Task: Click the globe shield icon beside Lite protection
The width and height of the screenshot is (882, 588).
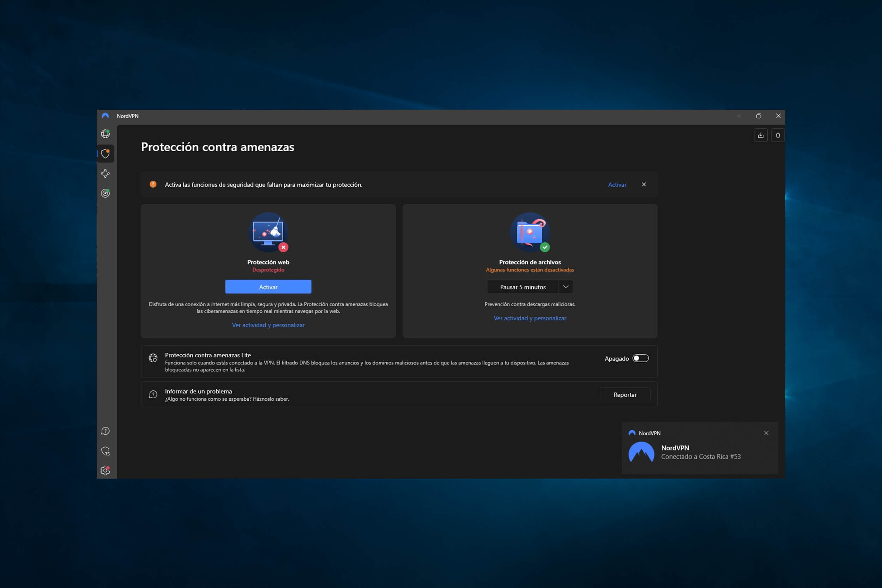Action: [x=153, y=358]
